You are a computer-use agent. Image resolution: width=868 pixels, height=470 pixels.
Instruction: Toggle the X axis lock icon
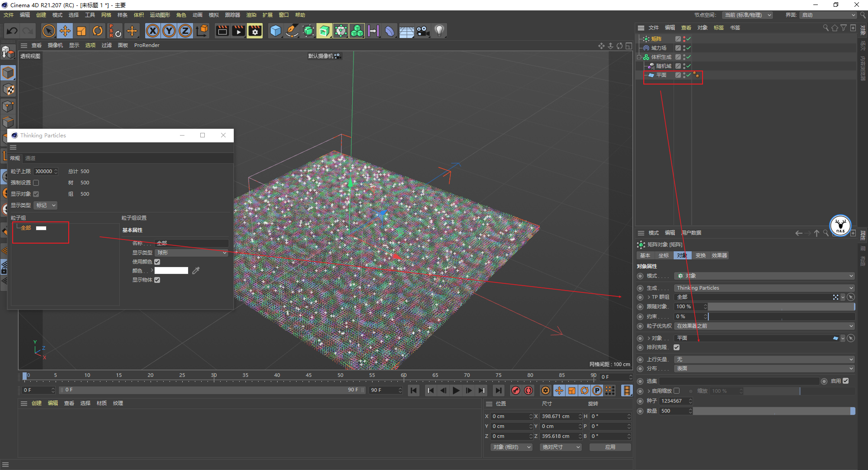click(153, 31)
